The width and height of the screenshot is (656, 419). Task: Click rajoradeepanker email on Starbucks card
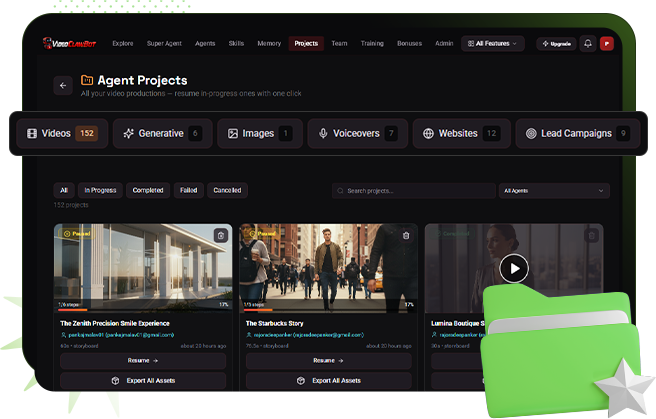click(309, 335)
